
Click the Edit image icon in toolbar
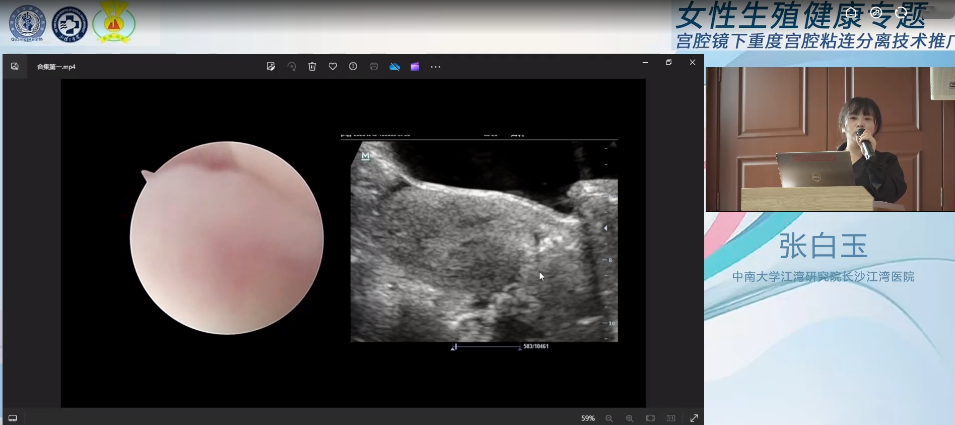coord(271,66)
